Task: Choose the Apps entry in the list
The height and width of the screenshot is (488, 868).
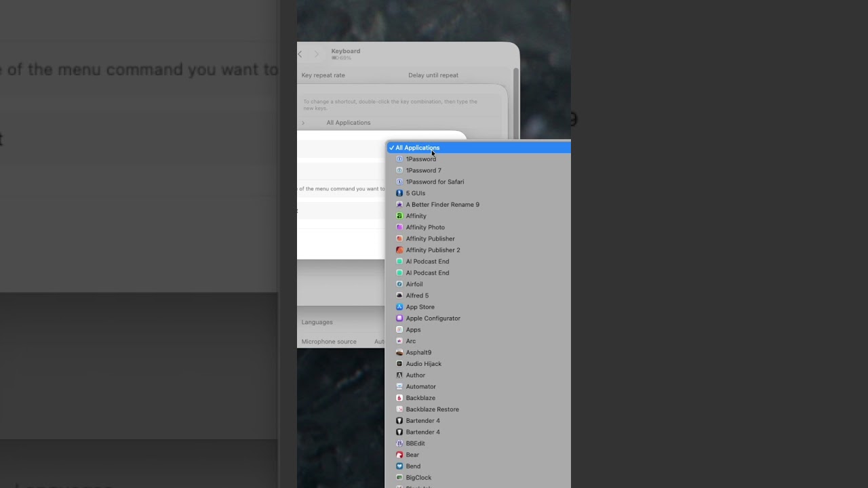Action: coord(413,329)
